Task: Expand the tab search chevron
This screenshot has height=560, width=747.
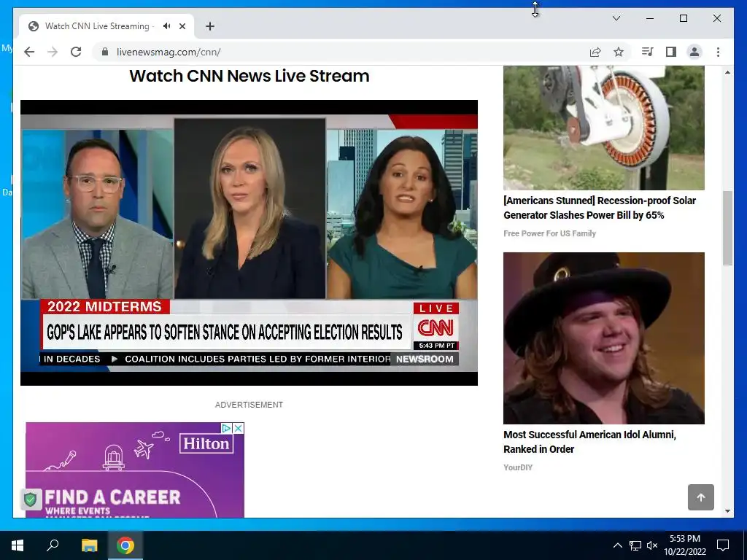Action: 616,18
